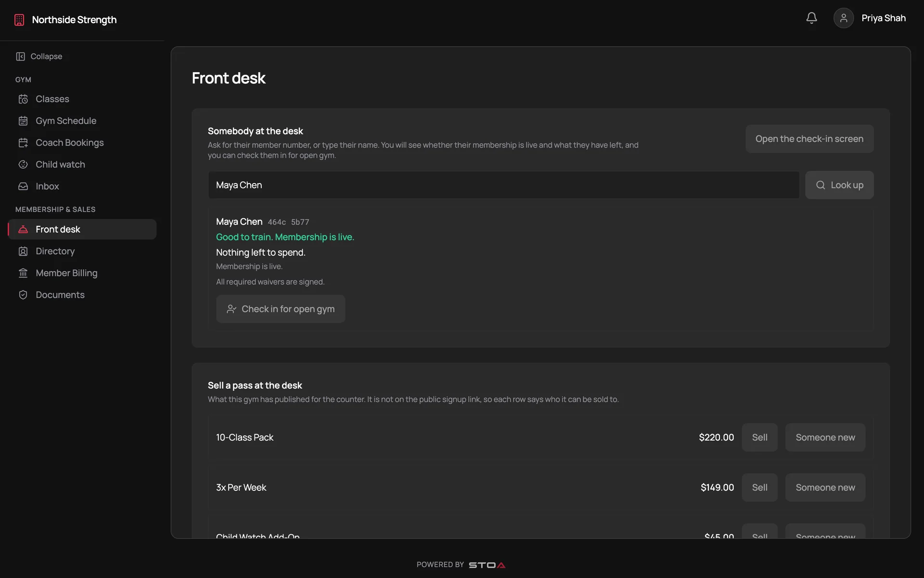The image size is (924, 578).
Task: Click Open the check-in screen button
Action: coord(809,139)
